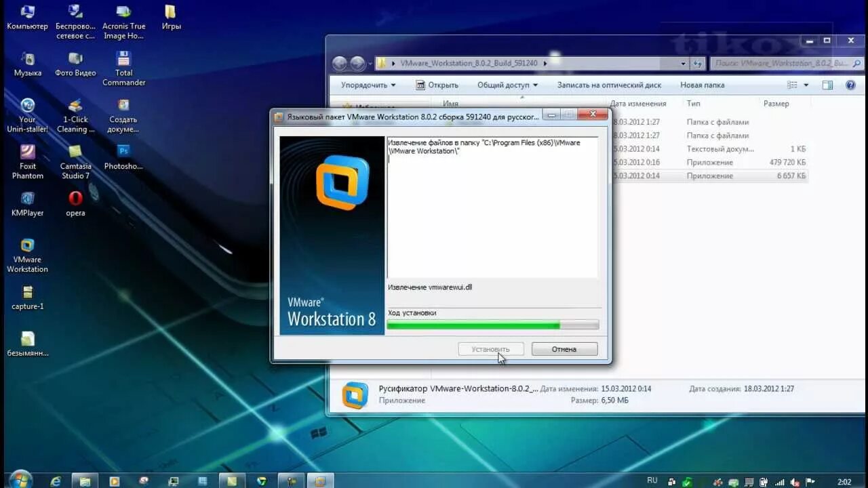This screenshot has height=488, width=868.
Task: Sort by Тип column header
Action: coord(693,104)
